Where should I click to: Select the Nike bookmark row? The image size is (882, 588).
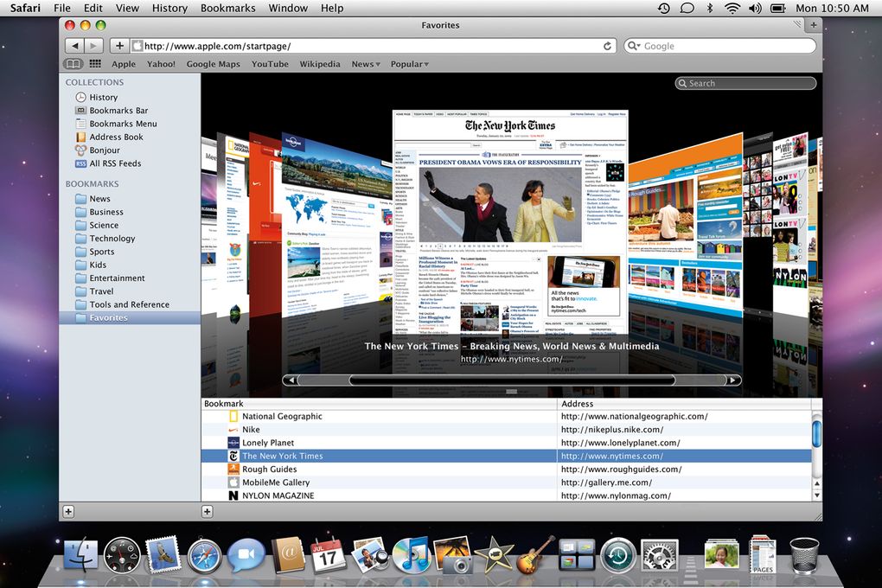[x=506, y=429]
